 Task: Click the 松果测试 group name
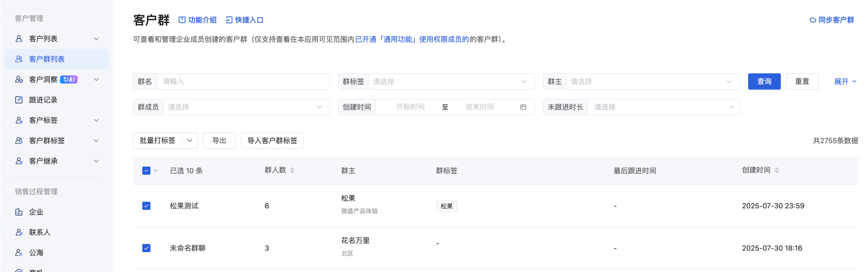[x=184, y=206]
